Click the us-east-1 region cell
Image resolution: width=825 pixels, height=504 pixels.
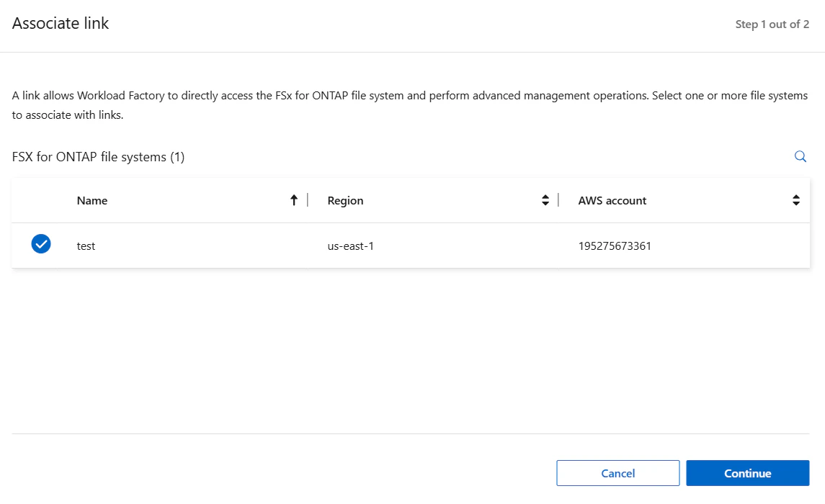coord(350,246)
